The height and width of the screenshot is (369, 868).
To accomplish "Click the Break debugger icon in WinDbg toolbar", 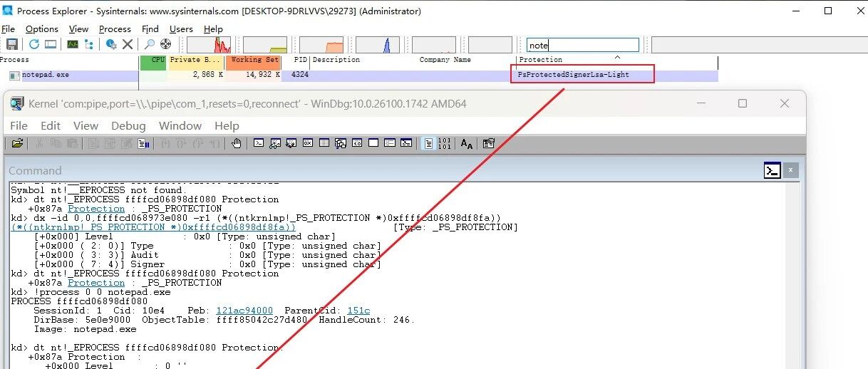I will pyautogui.click(x=143, y=143).
